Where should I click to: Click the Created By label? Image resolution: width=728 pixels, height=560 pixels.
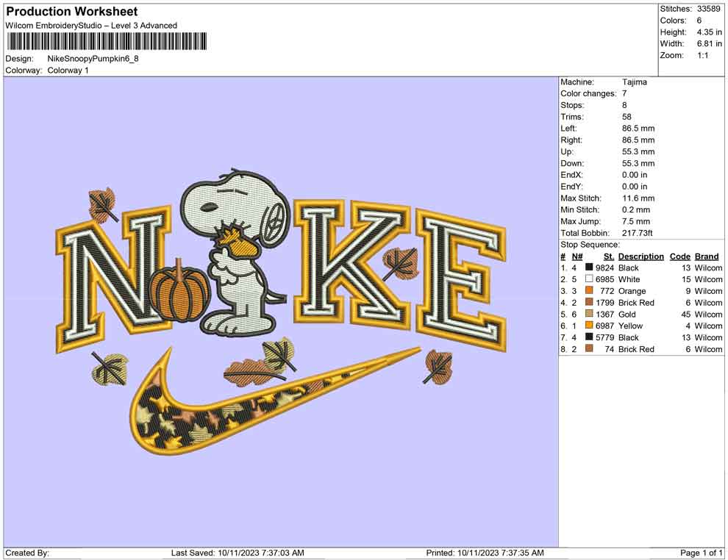click(27, 553)
